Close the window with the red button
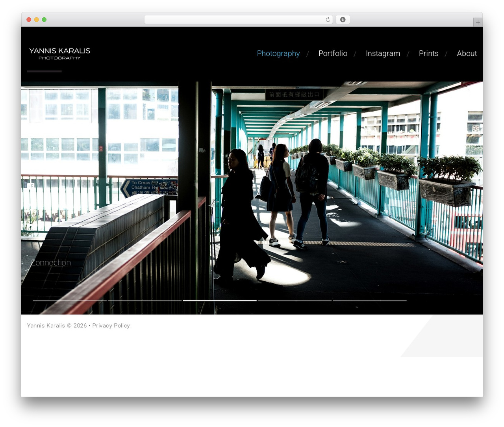This screenshot has width=504, height=427. (29, 20)
